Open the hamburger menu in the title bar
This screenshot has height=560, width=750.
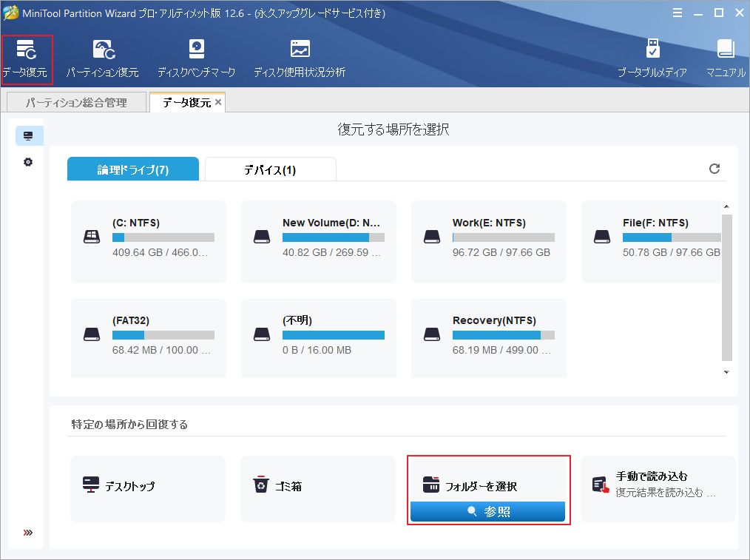[x=678, y=13]
